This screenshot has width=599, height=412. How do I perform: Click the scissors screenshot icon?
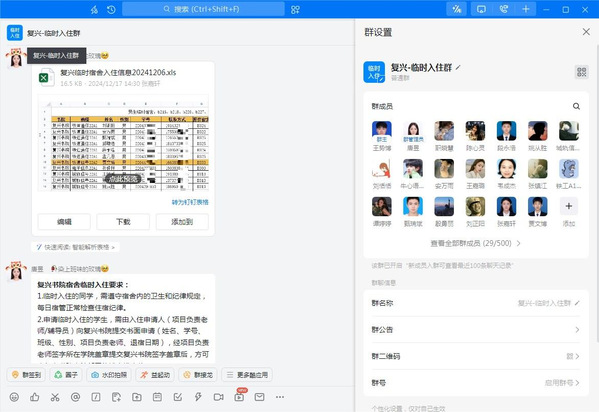click(x=55, y=397)
